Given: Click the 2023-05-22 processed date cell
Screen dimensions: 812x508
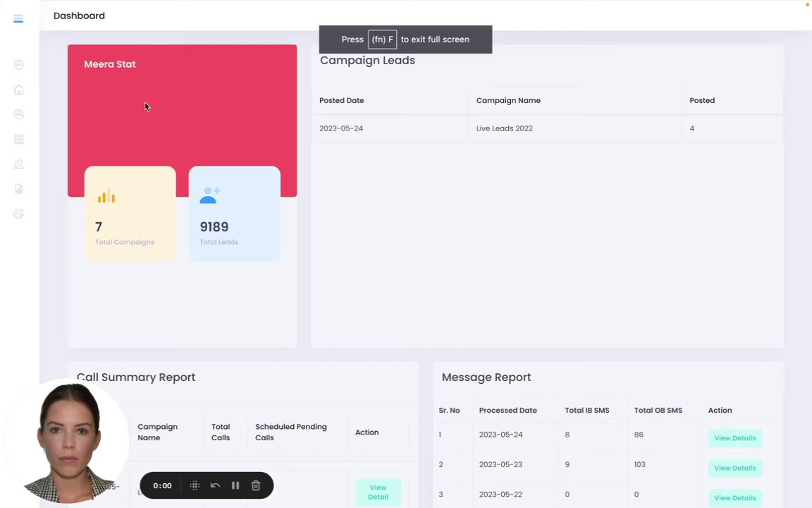Looking at the screenshot, I should pos(500,495).
